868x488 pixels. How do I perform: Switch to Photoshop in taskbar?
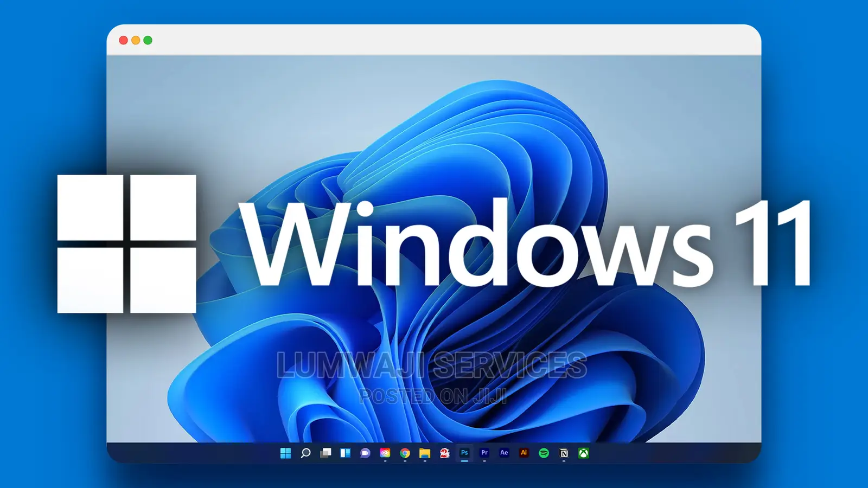point(464,453)
